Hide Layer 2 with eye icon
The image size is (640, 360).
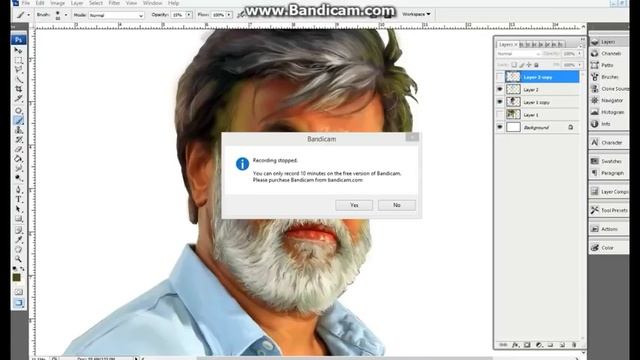coord(500,89)
